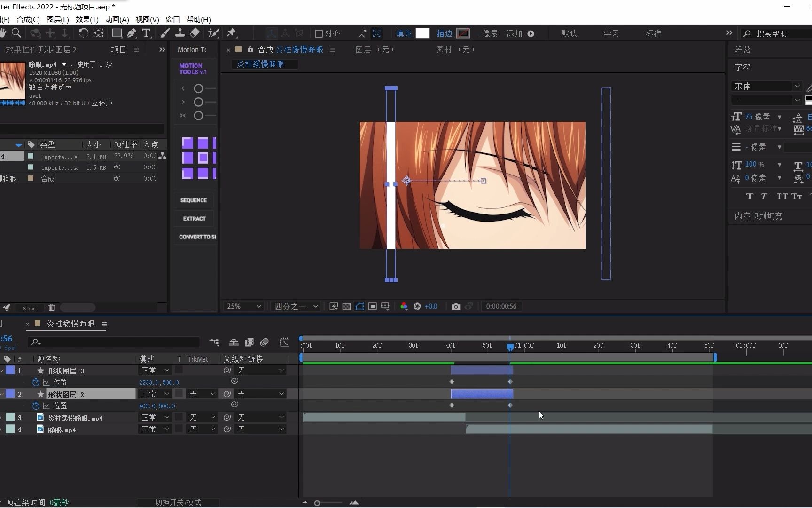Delete selected item with trash icon
Screen dimensions: 812x508
coord(52,308)
